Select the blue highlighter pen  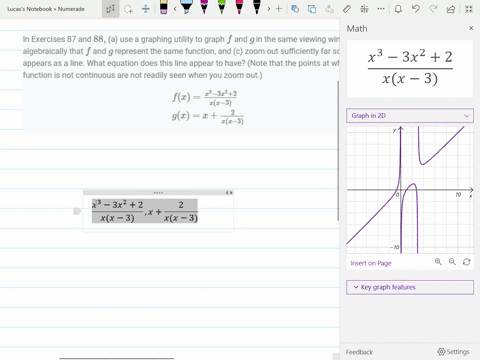click(186, 7)
